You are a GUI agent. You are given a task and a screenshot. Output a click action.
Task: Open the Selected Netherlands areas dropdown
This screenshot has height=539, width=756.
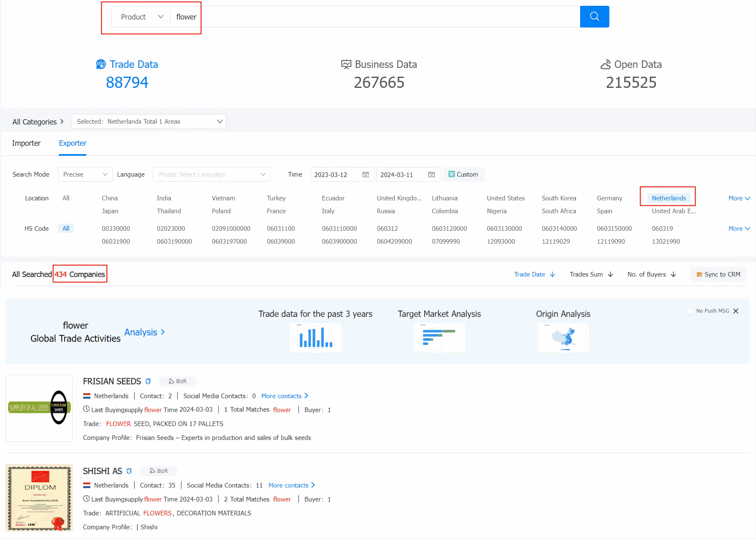(x=149, y=122)
